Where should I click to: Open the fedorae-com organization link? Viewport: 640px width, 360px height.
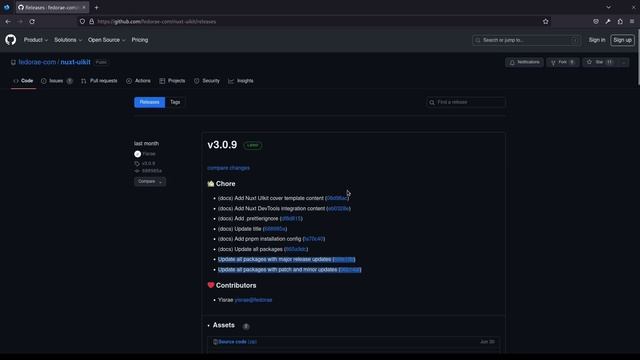37,62
